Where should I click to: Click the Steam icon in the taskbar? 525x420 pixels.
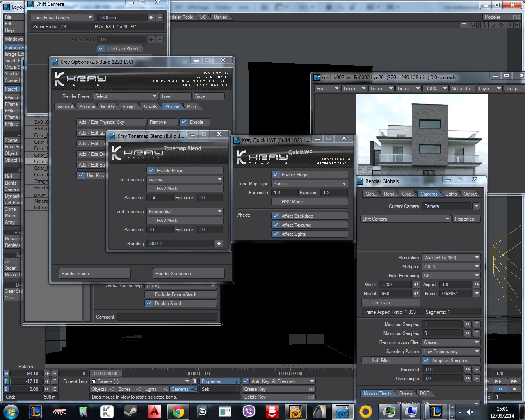tap(131, 411)
